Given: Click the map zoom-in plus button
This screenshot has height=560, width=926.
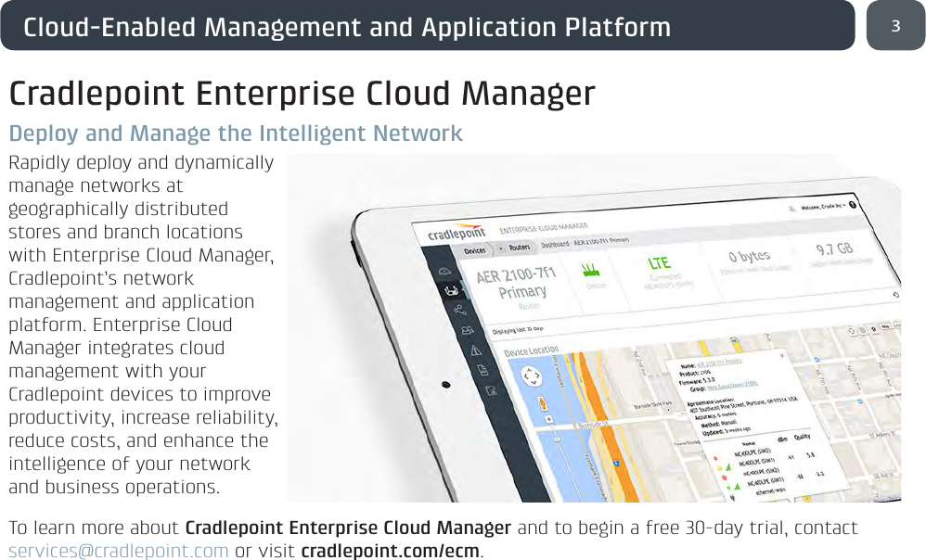Looking at the screenshot, I should (548, 419).
